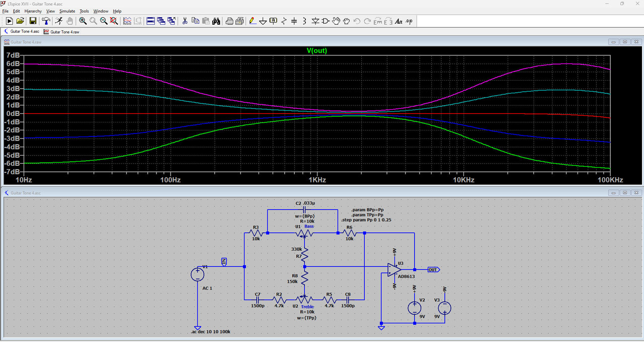Click the AD8613 op-amp symbol
Screen dimensions: 644x342
tap(394, 269)
